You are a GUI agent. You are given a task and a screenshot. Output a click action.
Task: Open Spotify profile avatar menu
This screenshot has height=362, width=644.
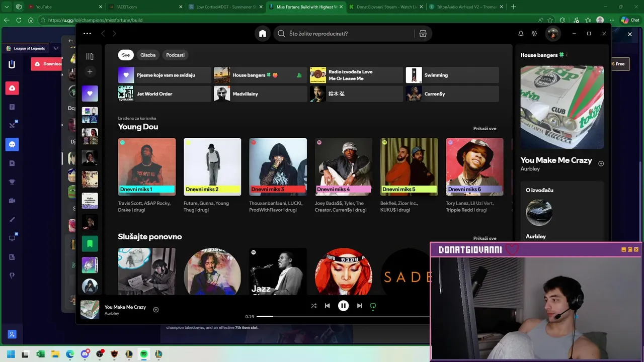coord(553,34)
